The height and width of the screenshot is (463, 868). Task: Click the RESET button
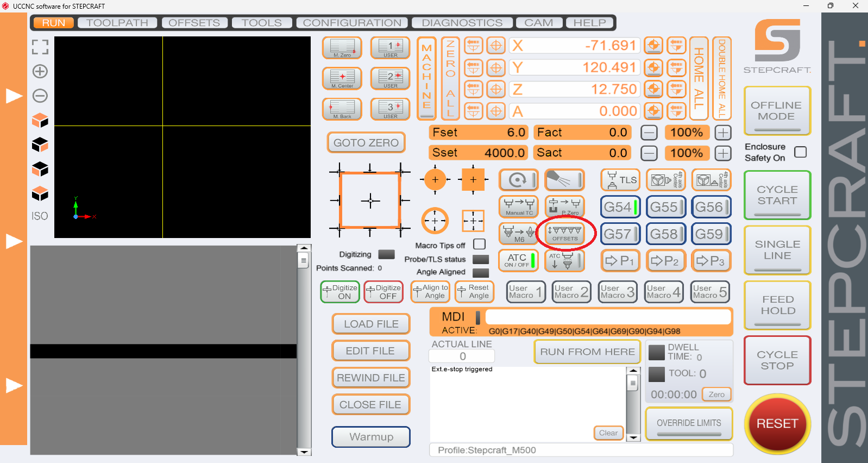coord(777,424)
